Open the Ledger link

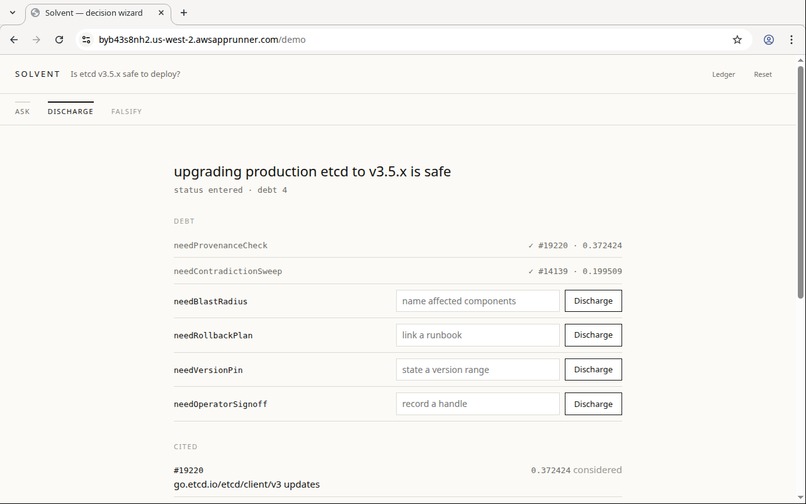(x=723, y=75)
